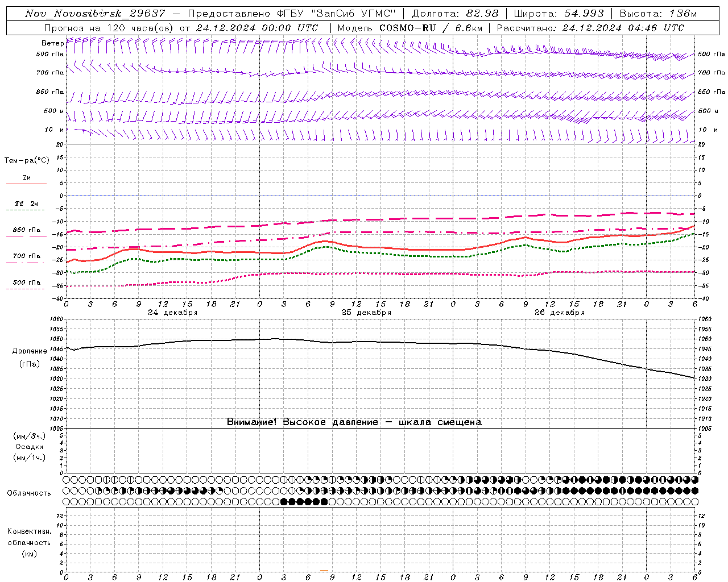728x582 pixels.
Task: Click the Давление panel label
Action: tap(30, 351)
